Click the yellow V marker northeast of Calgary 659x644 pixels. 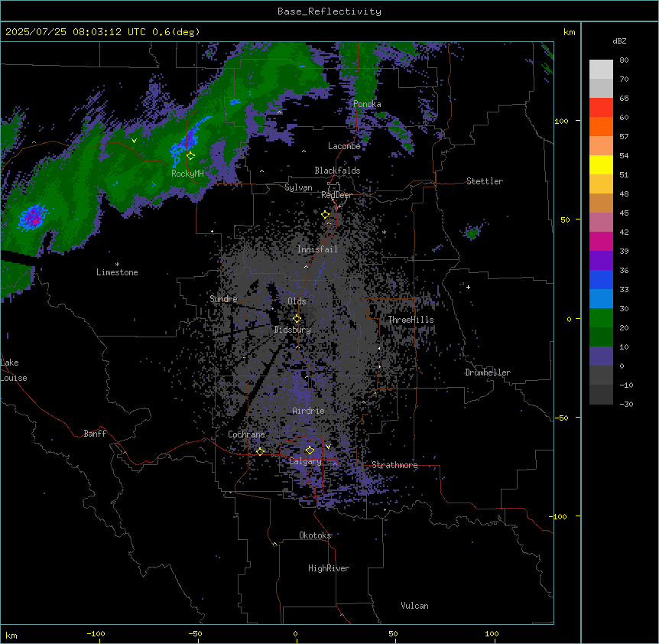pyautogui.click(x=328, y=447)
